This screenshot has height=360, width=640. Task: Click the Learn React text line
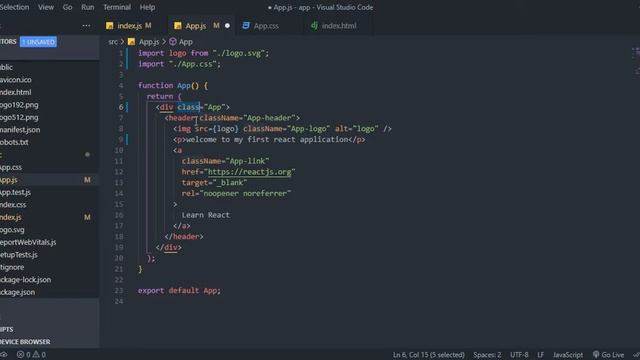tap(206, 215)
